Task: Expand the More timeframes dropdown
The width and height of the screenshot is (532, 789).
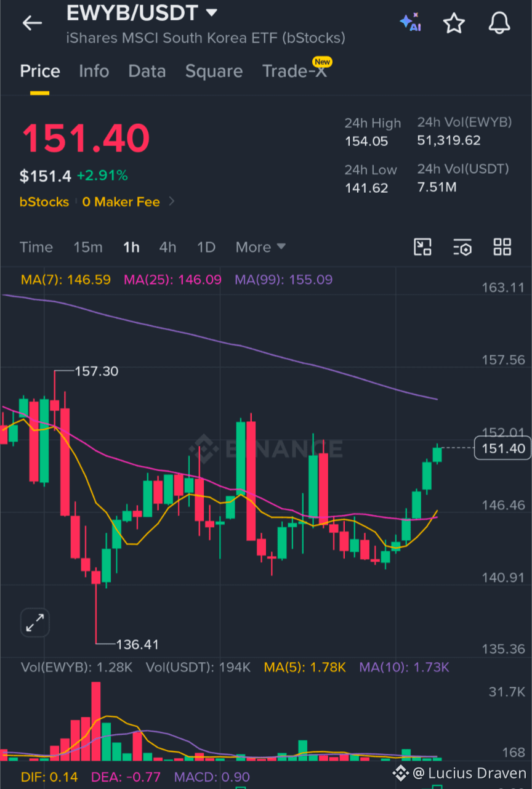Action: click(x=260, y=247)
